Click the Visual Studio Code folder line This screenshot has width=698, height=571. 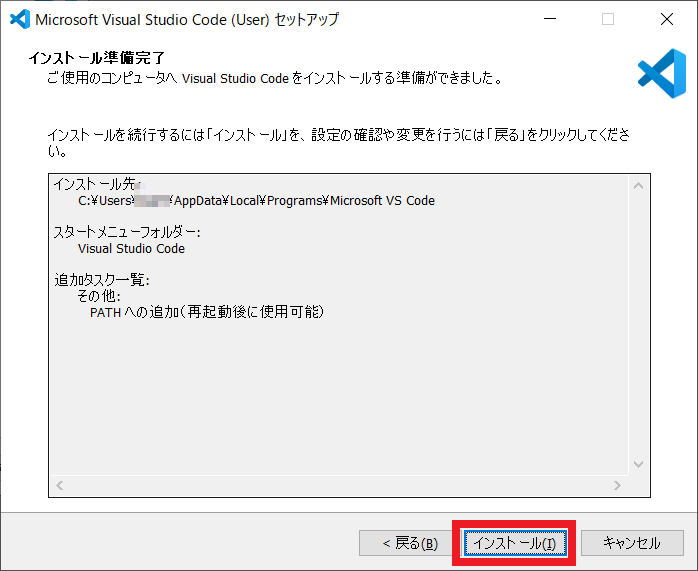tap(131, 248)
